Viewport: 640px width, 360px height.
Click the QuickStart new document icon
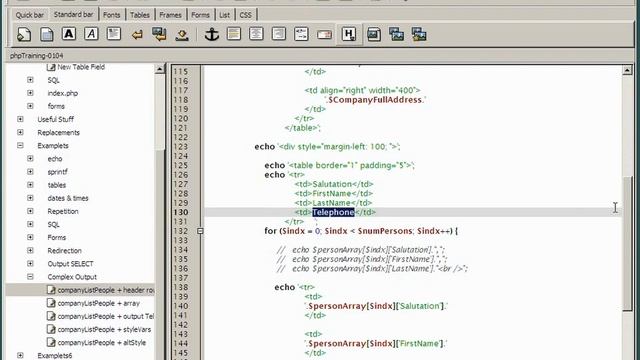[x=24, y=34]
